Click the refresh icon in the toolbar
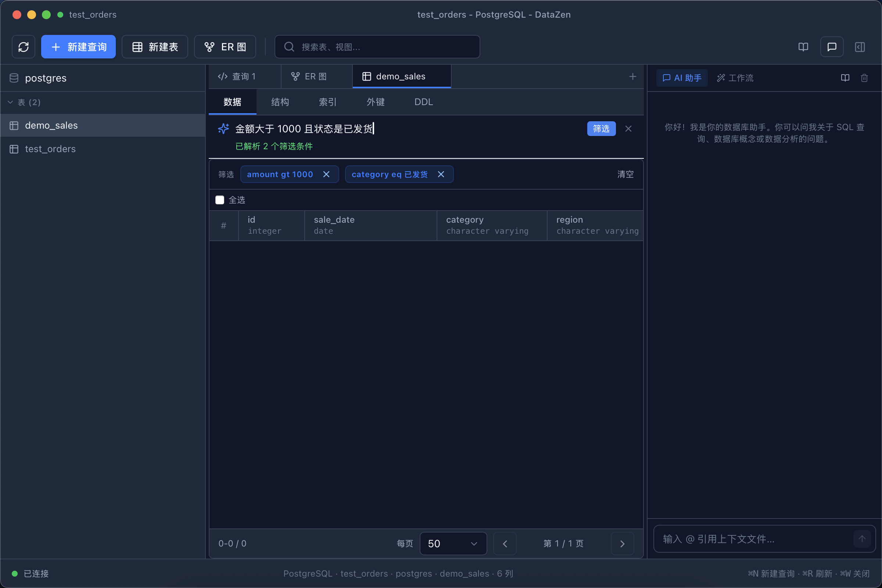882x588 pixels. click(23, 47)
